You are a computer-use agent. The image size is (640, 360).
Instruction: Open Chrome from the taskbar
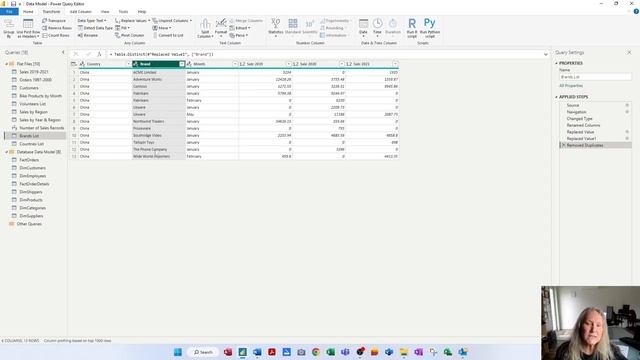316,352
